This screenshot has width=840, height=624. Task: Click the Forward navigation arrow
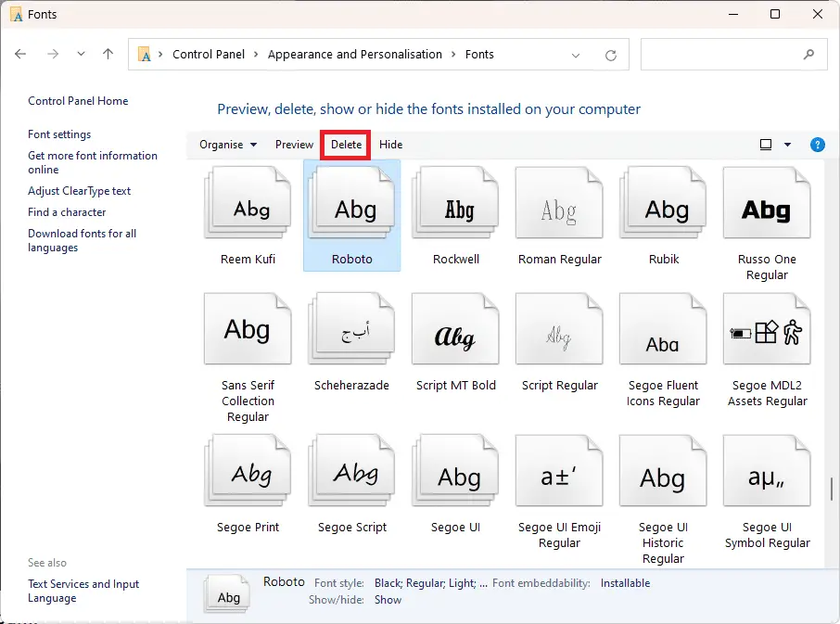point(53,54)
